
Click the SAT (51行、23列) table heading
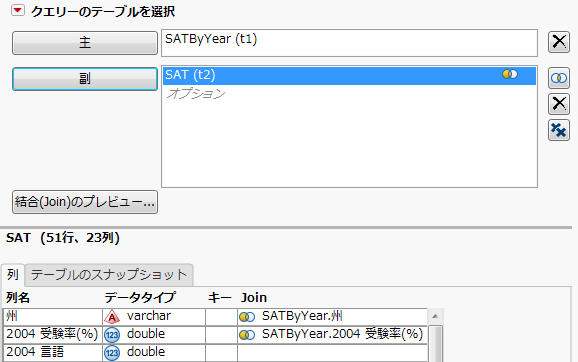pyautogui.click(x=63, y=238)
